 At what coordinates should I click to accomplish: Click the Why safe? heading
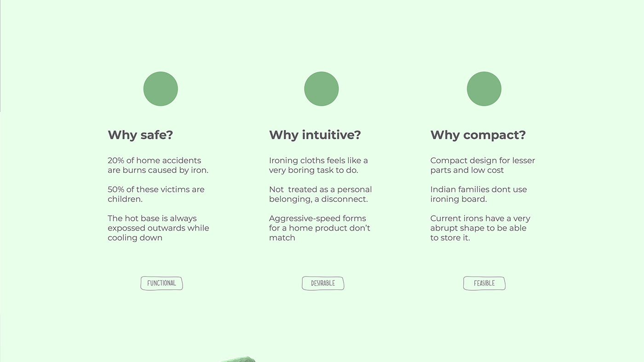click(x=140, y=135)
